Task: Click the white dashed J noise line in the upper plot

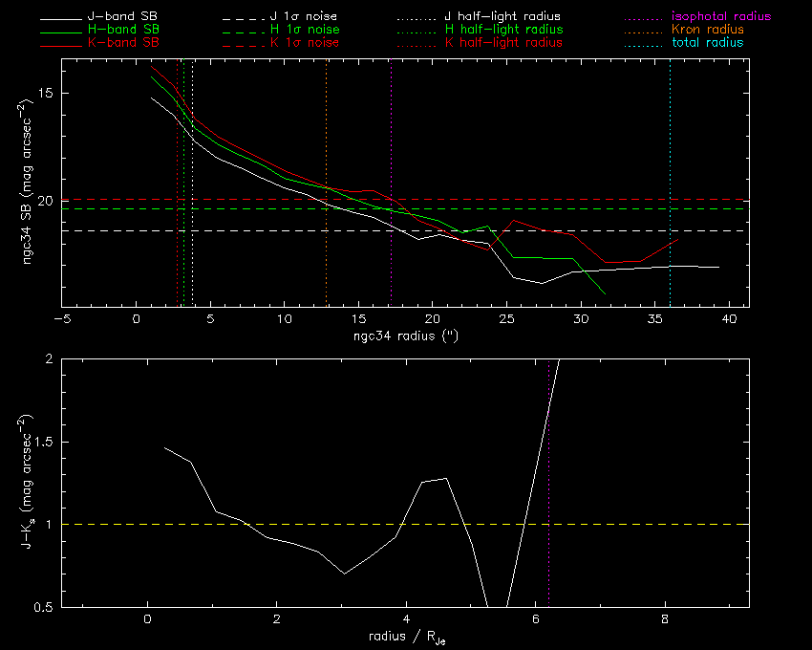Action: click(573, 230)
